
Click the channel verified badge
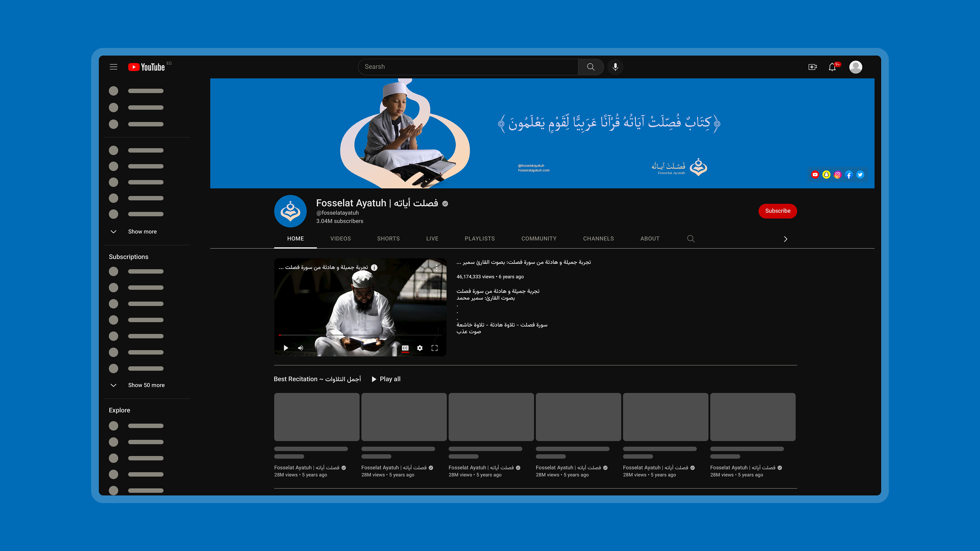(445, 204)
